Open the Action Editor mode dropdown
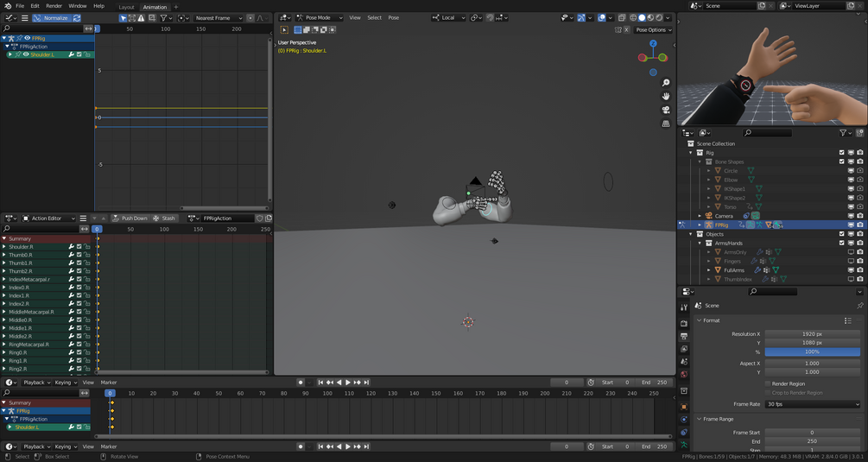Screen dimensions: 868x462 coord(48,218)
